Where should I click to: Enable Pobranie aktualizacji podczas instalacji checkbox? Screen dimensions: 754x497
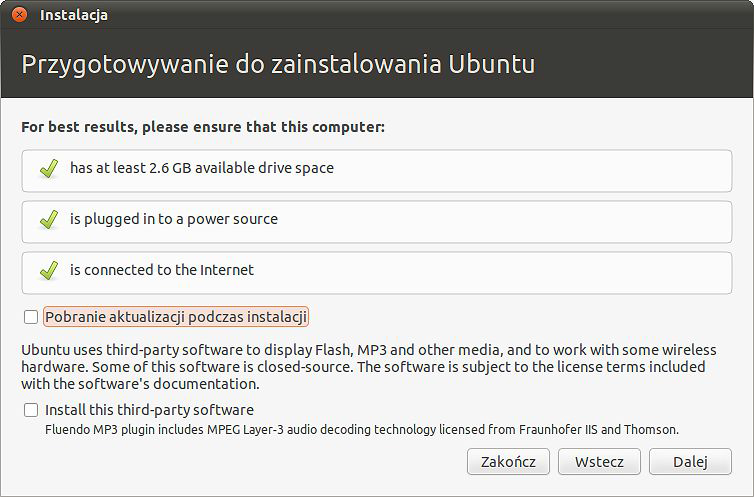click(x=31, y=317)
